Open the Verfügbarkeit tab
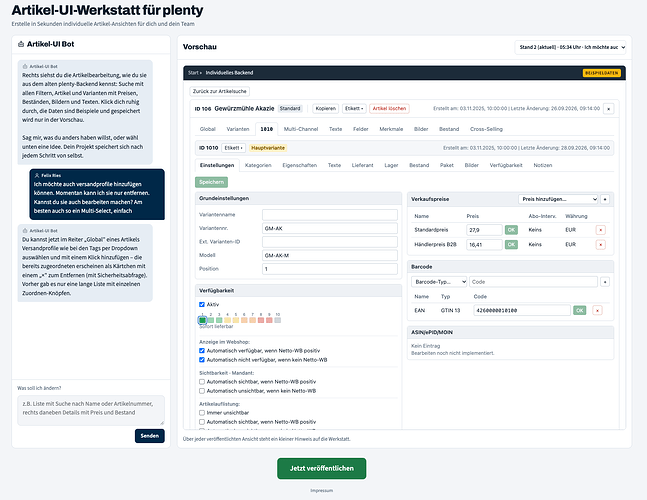 pyautogui.click(x=506, y=165)
